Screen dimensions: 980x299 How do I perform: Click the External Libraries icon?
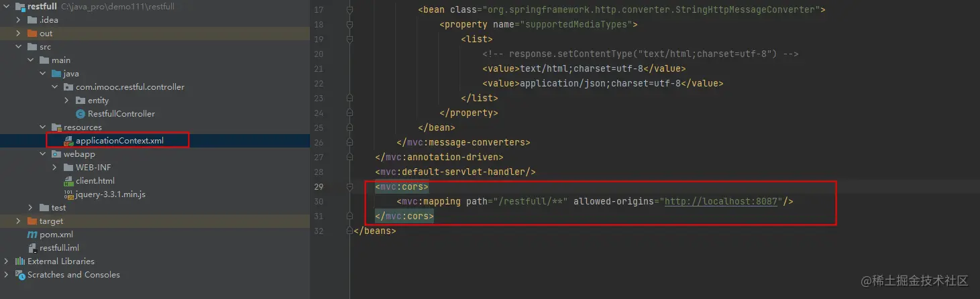point(20,261)
